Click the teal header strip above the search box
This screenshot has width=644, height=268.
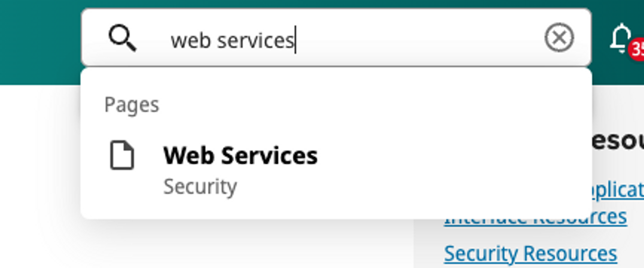coord(322,3)
